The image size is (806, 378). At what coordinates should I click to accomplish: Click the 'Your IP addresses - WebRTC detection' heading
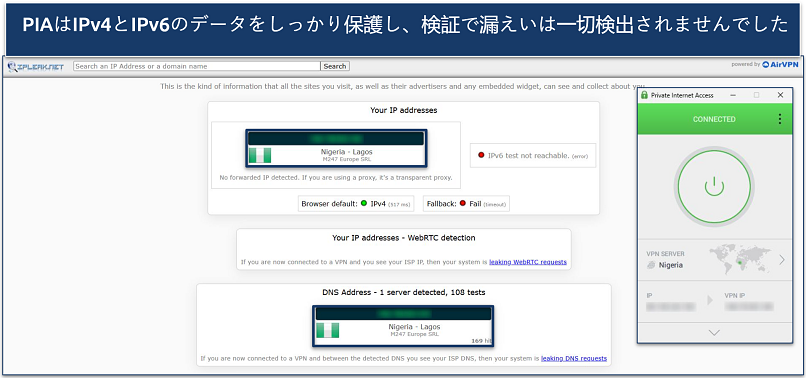click(x=404, y=238)
